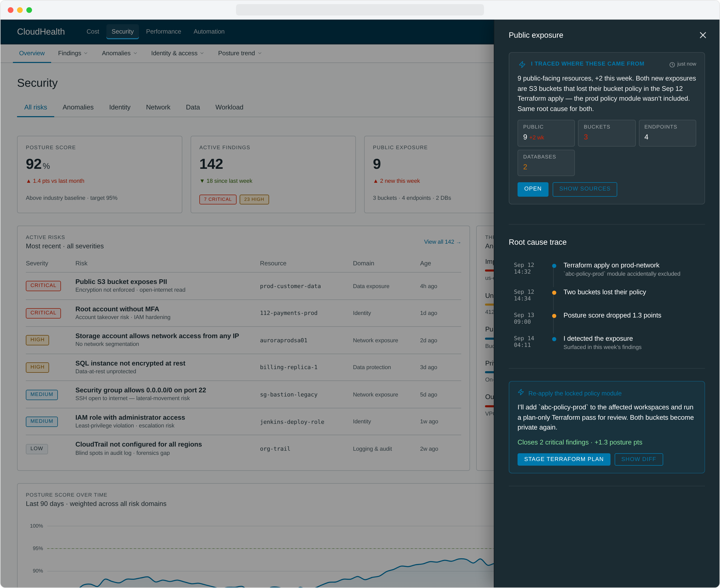Click the BUCKETS stat tile showing 3
The image size is (720, 588).
pyautogui.click(x=606, y=133)
